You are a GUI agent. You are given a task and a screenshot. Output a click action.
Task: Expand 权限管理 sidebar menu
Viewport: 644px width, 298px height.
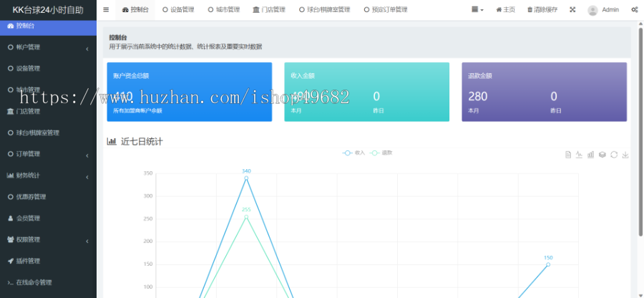tap(48, 240)
